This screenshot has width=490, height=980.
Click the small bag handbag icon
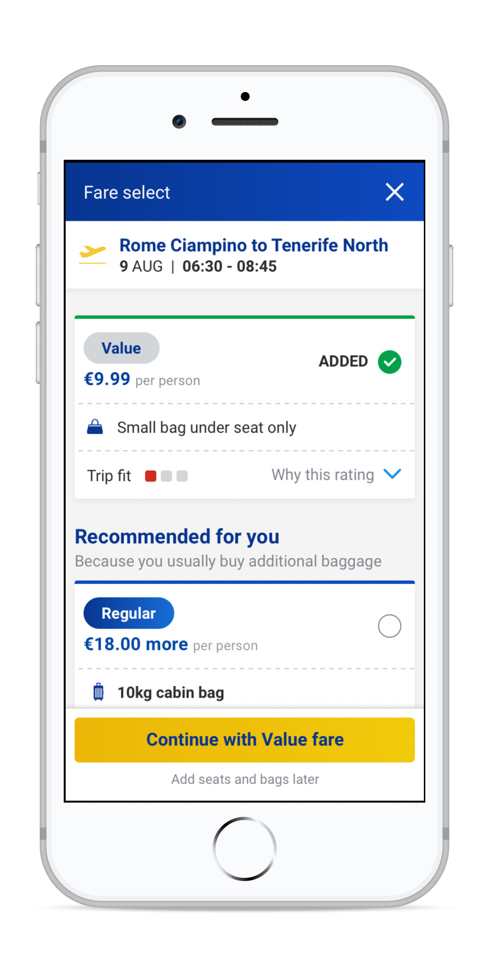point(95,427)
